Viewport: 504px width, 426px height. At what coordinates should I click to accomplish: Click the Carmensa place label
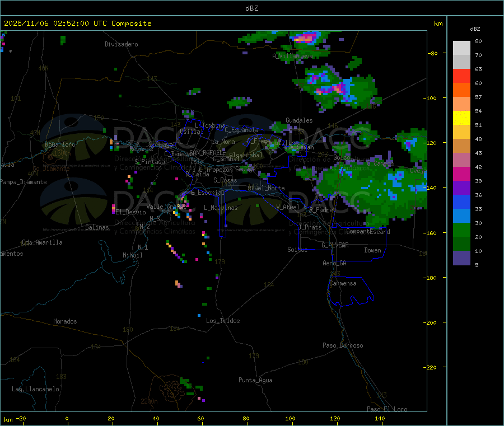(343, 283)
